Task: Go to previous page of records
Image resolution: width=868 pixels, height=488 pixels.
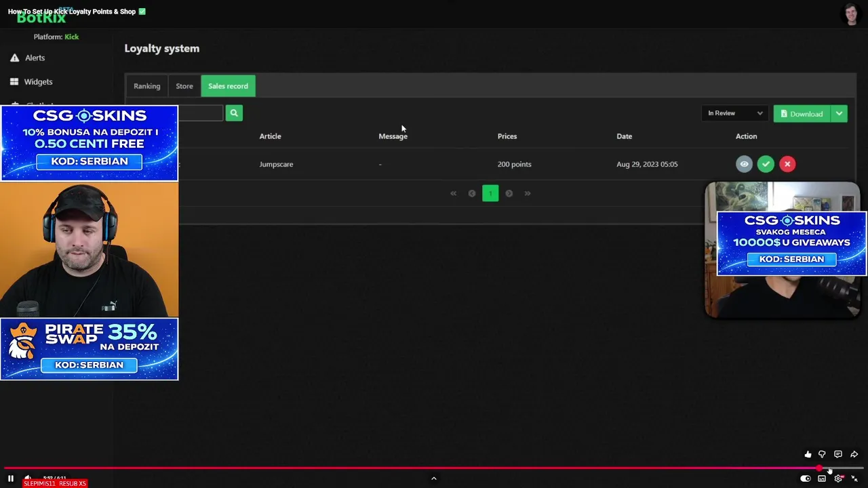Action: [x=472, y=193]
